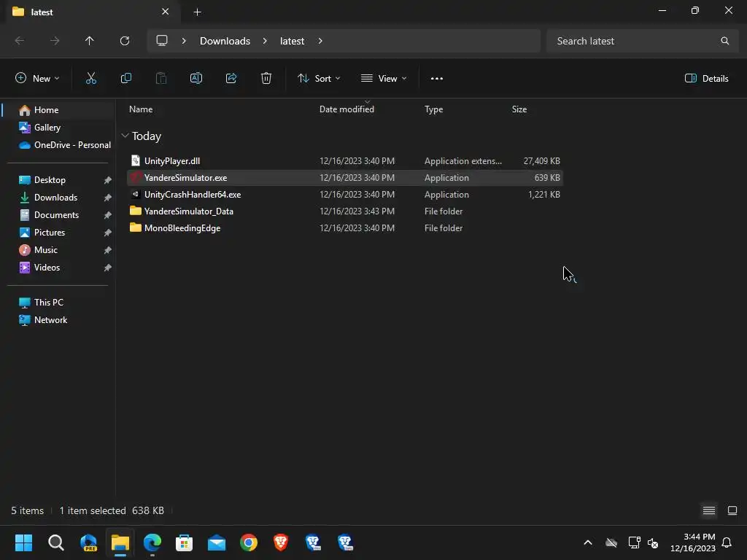
Task: Click the Back navigation arrow
Action: tap(20, 41)
